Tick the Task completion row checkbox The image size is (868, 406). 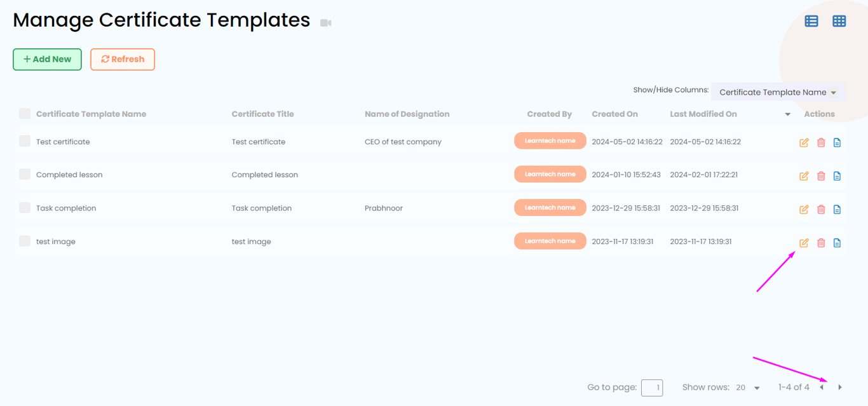pos(25,208)
